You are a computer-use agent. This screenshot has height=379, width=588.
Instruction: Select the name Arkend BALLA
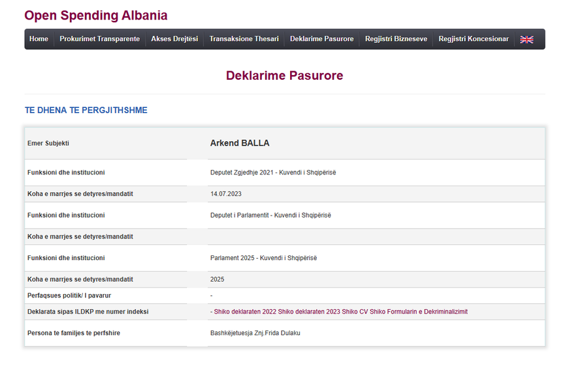point(240,143)
